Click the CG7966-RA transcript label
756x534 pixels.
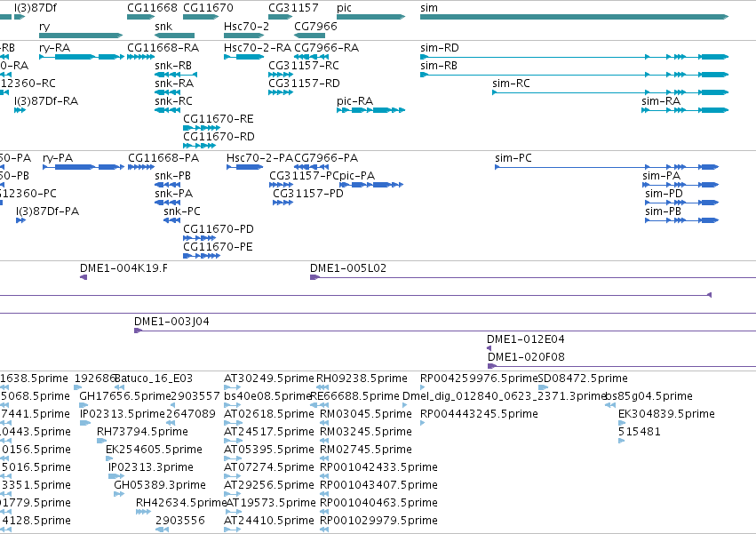click(x=326, y=48)
